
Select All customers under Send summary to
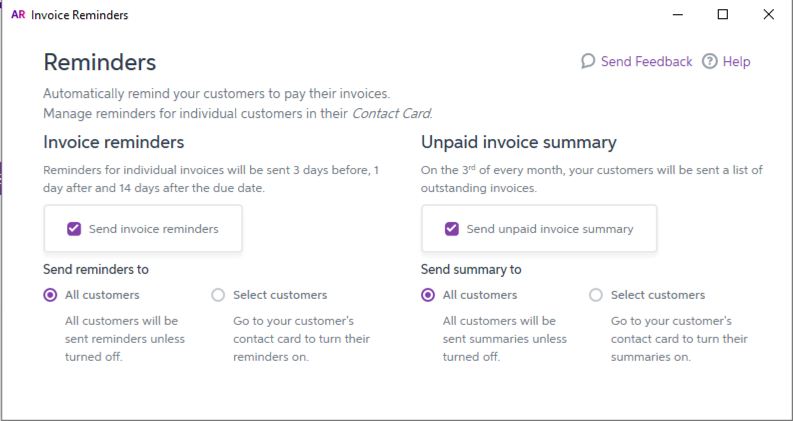click(x=429, y=295)
